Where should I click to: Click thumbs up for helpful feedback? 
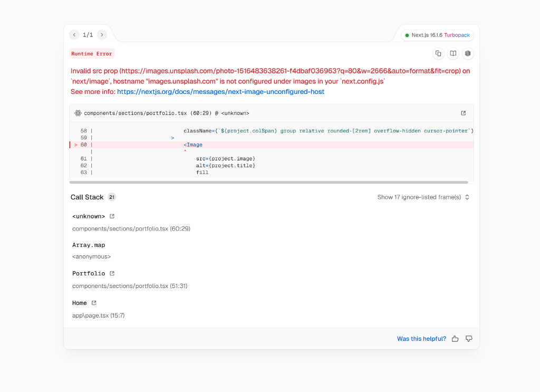[455, 339]
